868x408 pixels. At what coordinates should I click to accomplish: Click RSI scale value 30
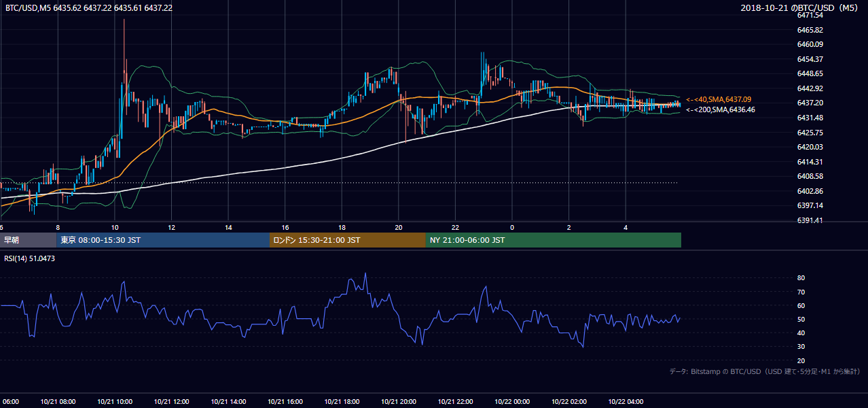coord(801,347)
